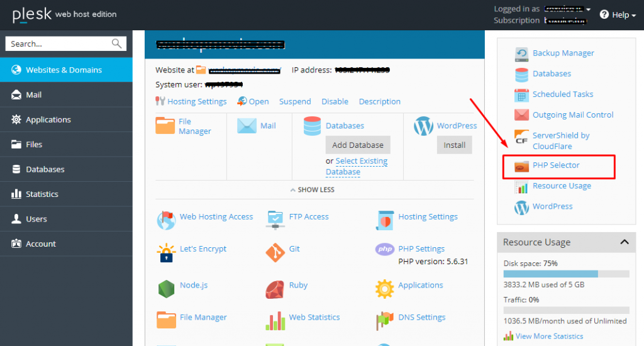The height and width of the screenshot is (346, 644).
Task: Click the Disk space usage bar
Action: [567, 274]
